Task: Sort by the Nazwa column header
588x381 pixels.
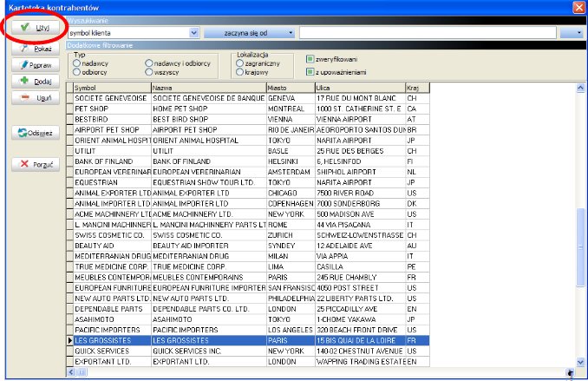Action: pos(209,88)
